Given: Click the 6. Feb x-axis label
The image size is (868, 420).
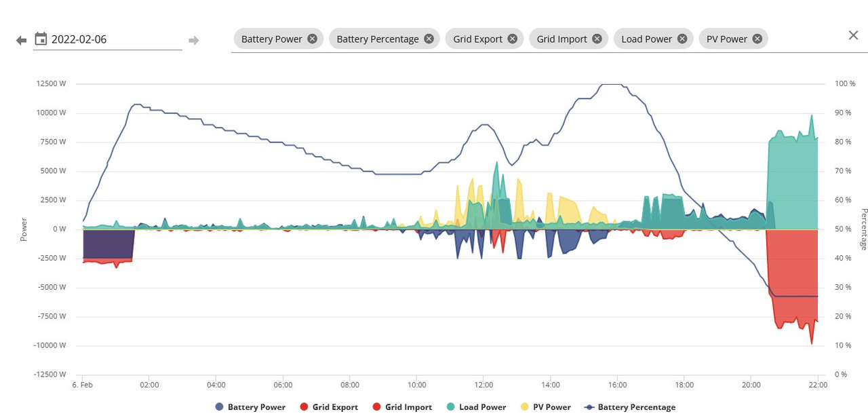Looking at the screenshot, I should pos(82,385).
